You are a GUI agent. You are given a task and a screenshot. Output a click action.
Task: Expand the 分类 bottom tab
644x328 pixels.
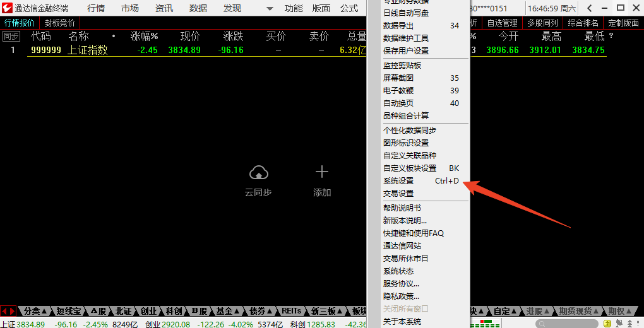point(35,311)
